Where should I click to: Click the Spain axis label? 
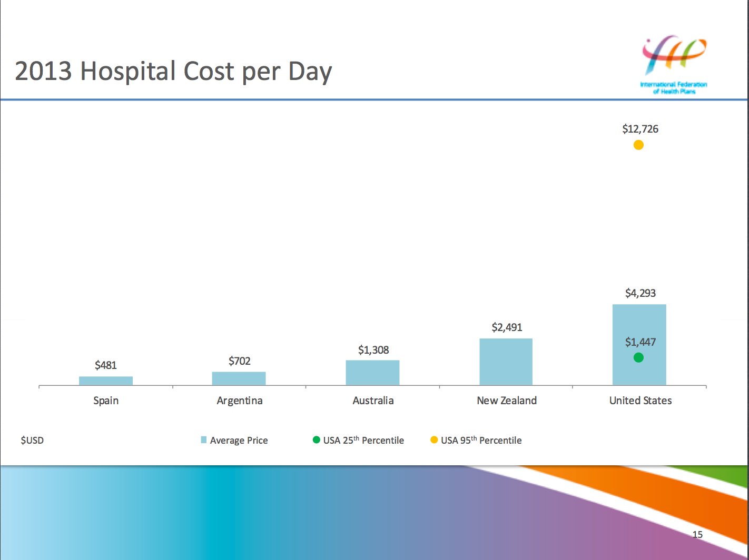click(x=106, y=401)
